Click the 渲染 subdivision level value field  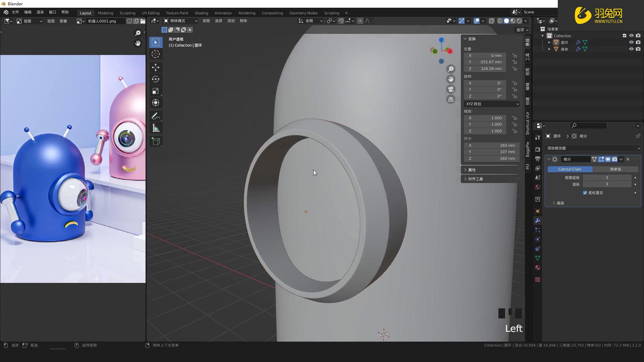pyautogui.click(x=607, y=184)
